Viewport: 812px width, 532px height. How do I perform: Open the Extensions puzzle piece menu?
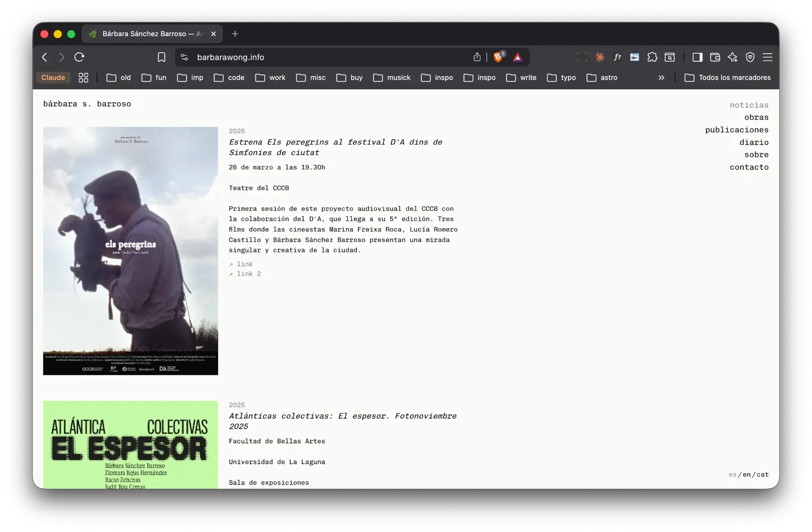point(652,57)
